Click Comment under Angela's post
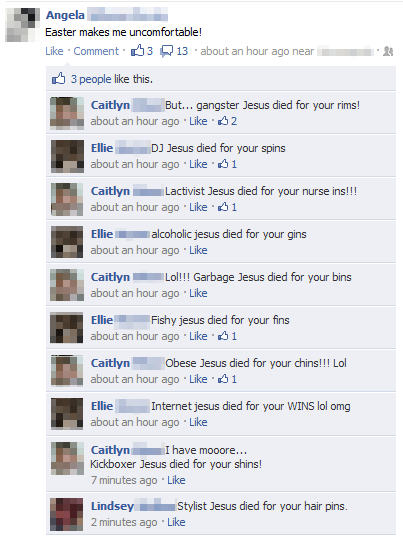This screenshot has height=536, width=403. pyautogui.click(x=96, y=51)
